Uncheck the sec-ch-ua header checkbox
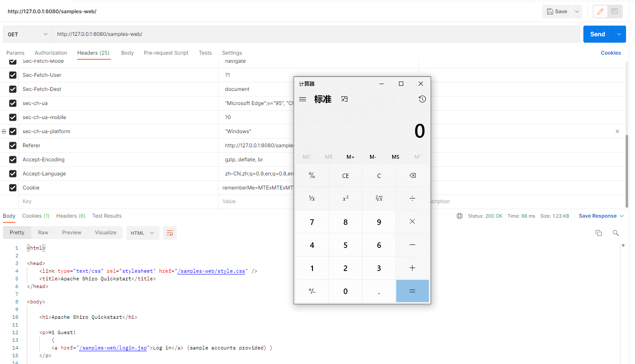This screenshot has width=635, height=364. [x=13, y=103]
